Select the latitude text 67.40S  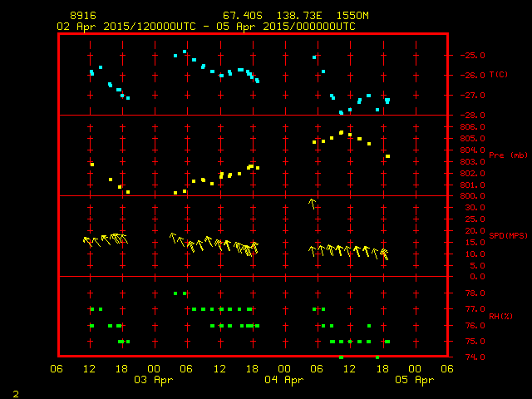pyautogui.click(x=240, y=16)
